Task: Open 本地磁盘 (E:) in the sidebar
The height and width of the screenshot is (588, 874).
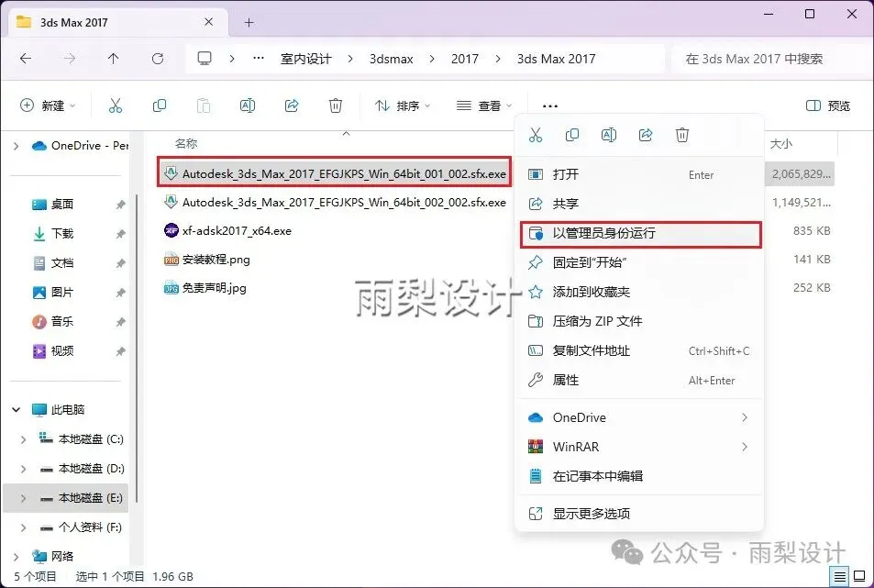Action: 66,498
